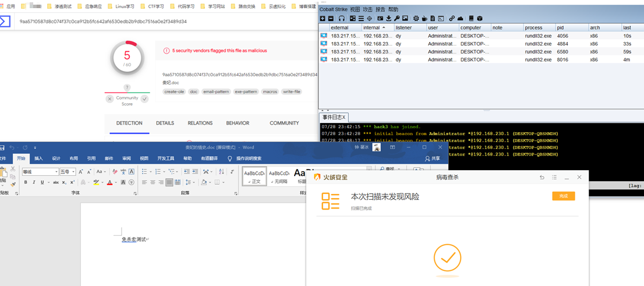Click 完成 button in Huorong scan window

pos(564,196)
